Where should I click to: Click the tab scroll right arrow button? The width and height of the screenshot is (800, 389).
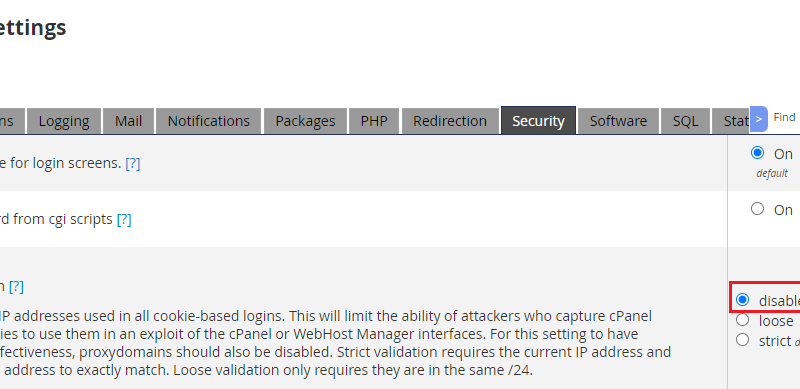759,119
